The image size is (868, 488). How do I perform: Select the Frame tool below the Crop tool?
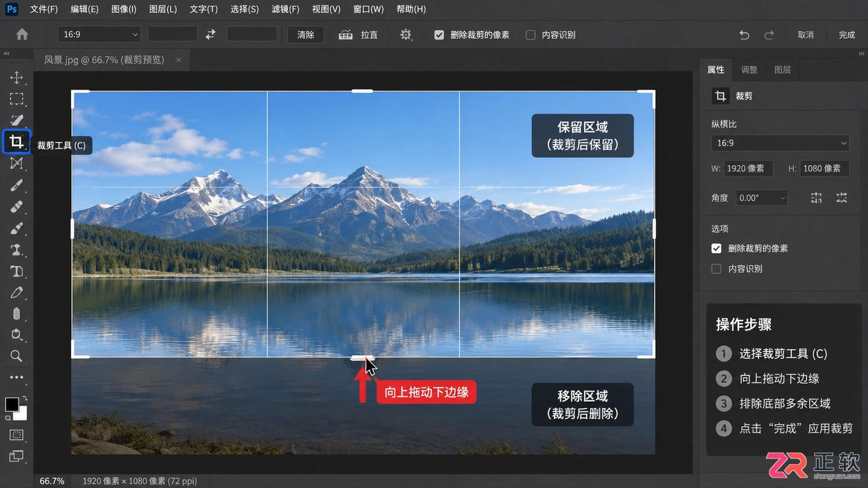[16, 163]
